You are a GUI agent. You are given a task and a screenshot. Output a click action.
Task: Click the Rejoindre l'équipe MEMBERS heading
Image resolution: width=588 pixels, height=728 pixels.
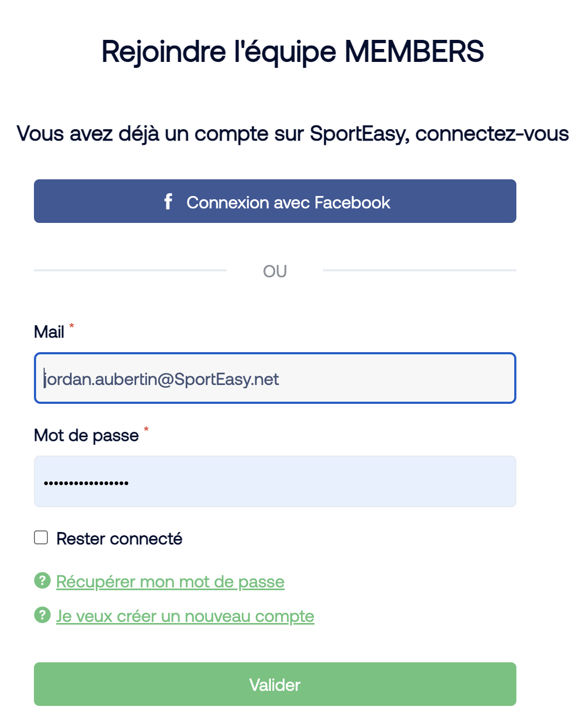pyautogui.click(x=293, y=52)
